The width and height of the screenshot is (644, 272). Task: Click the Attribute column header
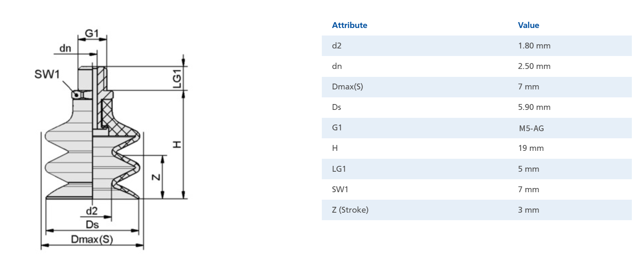tap(349, 25)
